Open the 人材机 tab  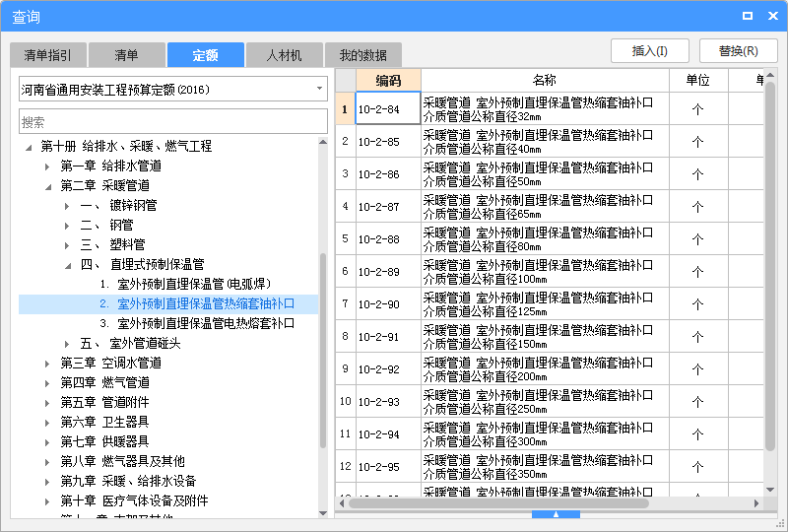click(x=285, y=55)
